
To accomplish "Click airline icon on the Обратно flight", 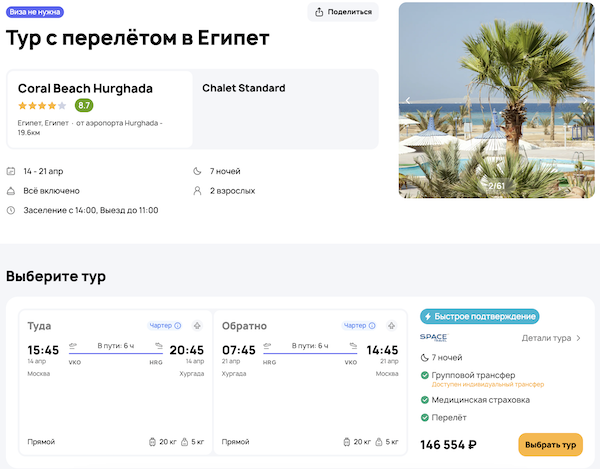I will (x=391, y=325).
